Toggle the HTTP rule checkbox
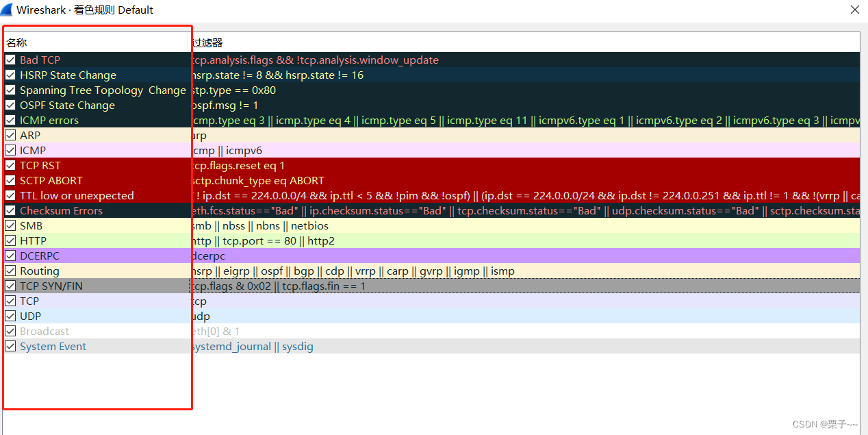This screenshot has height=435, width=868. pos(10,241)
